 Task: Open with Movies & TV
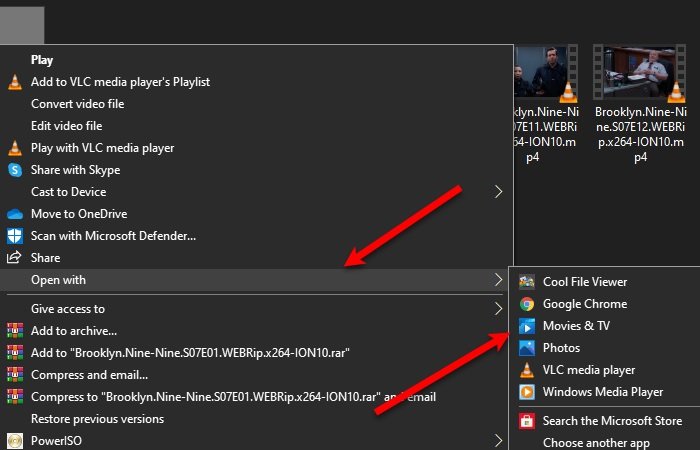point(576,326)
